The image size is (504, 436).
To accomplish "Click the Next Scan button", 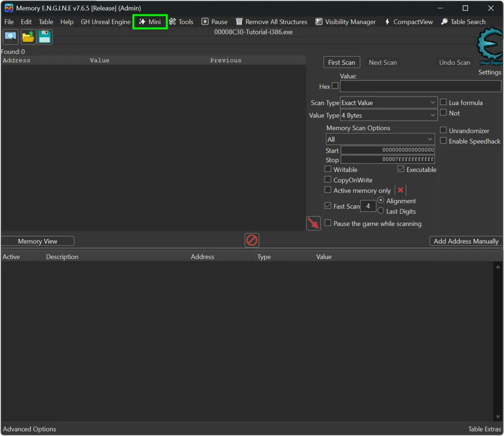I will tap(382, 63).
